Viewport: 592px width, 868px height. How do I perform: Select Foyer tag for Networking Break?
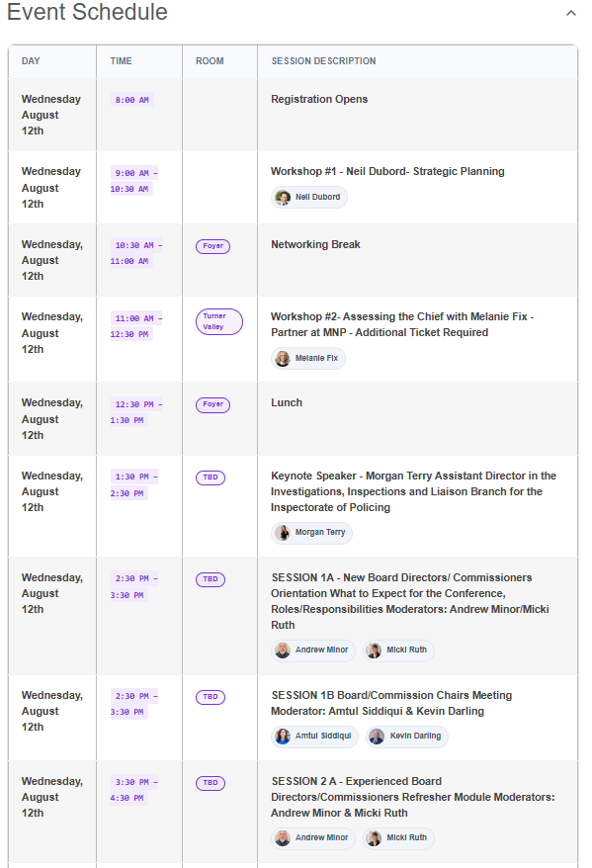[x=213, y=246]
